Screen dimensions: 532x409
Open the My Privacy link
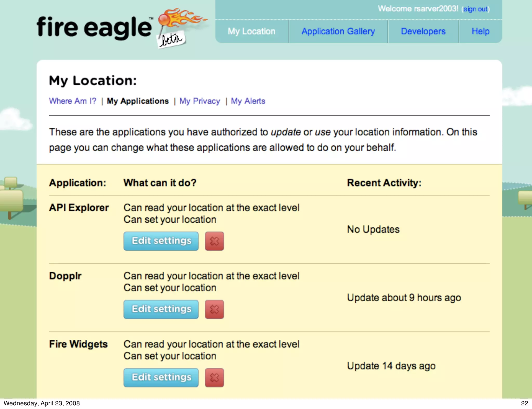[x=200, y=101]
